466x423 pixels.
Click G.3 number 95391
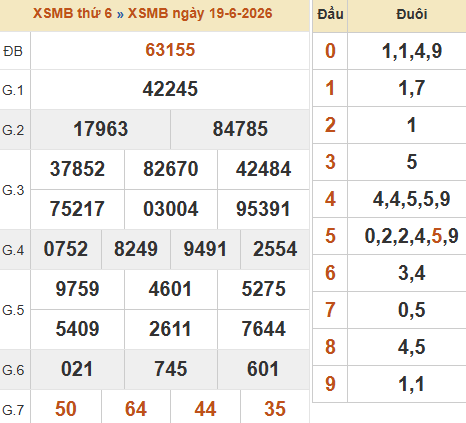pyautogui.click(x=263, y=209)
